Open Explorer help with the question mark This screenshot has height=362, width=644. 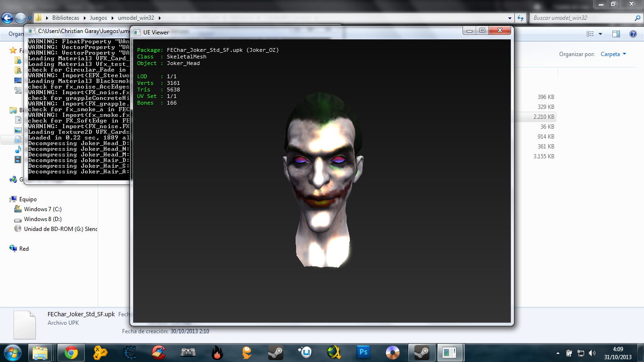point(633,34)
